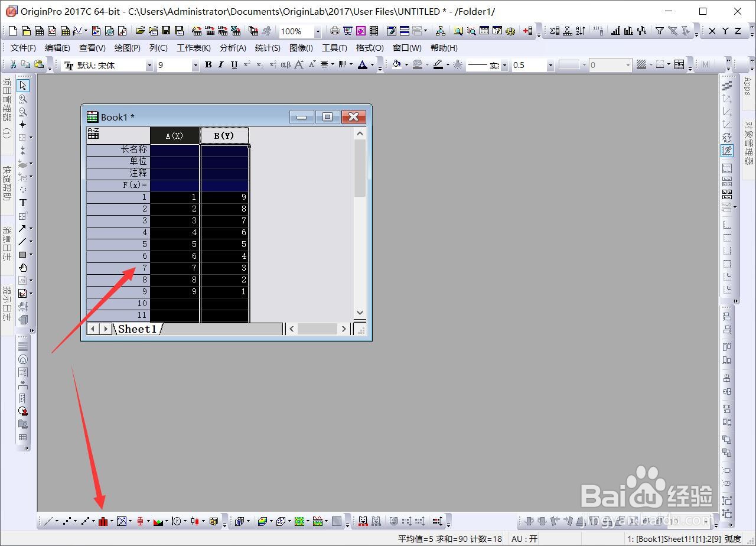
Task: Open the 统计(S) statistics menu
Action: point(268,48)
